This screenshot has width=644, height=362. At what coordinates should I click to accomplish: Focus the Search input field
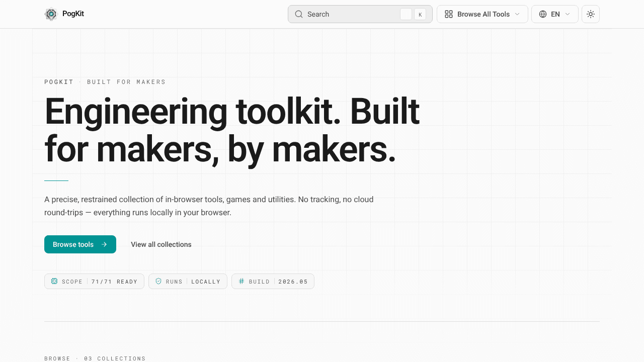[360, 14]
